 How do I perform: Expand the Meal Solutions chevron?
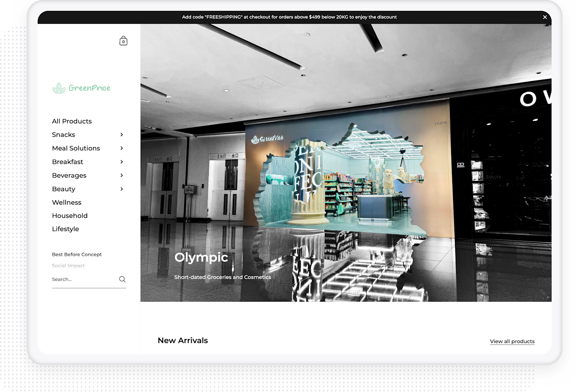coord(121,148)
